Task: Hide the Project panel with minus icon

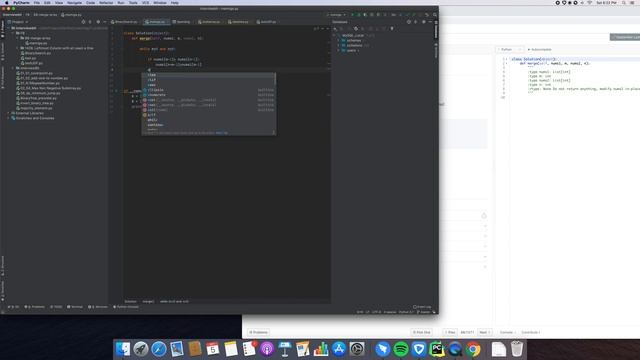Action: tap(105, 22)
